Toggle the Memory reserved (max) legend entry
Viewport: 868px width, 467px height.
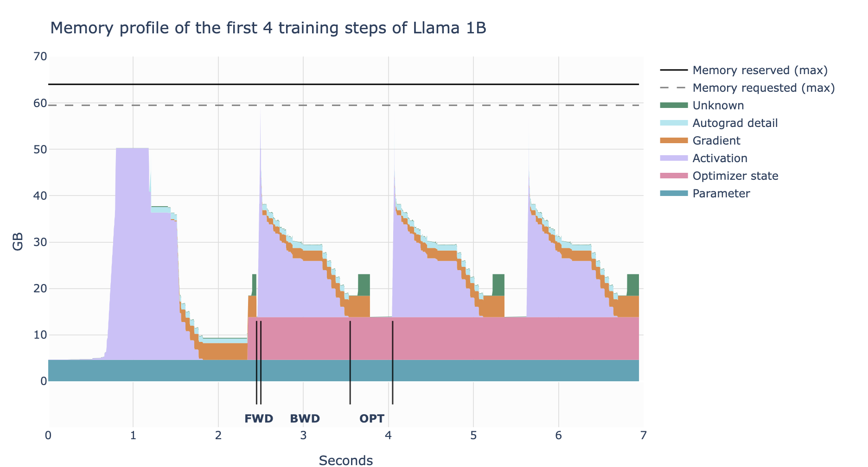click(x=744, y=70)
